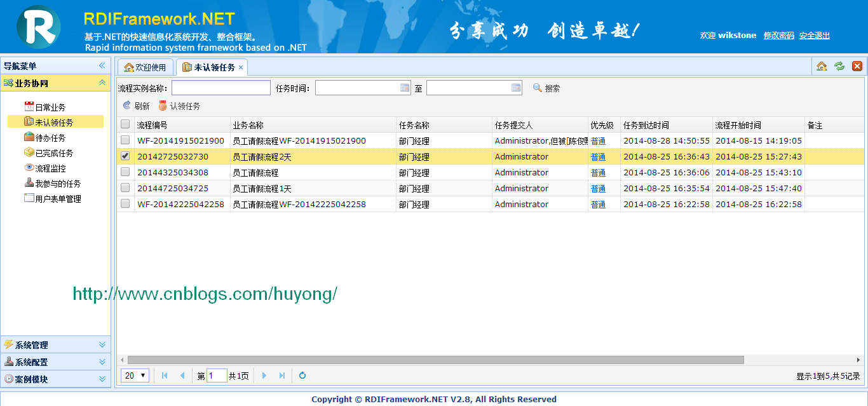
Task: Go to previous page icon
Action: 182,376
